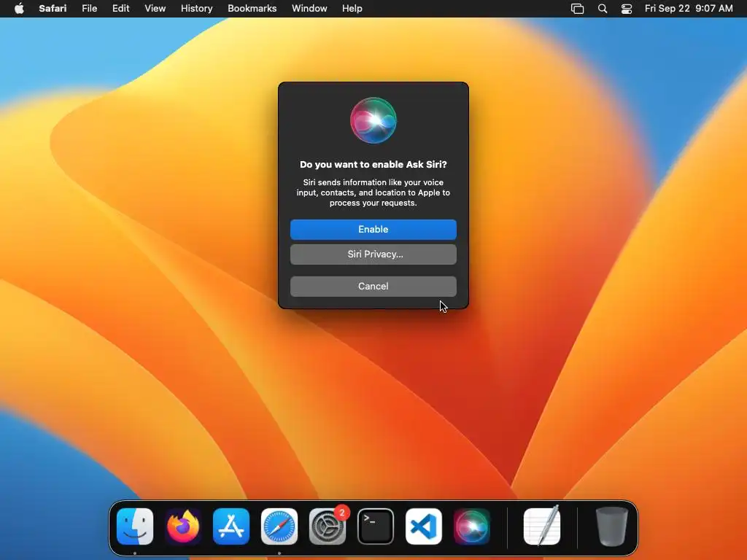This screenshot has height=560, width=747.
Task: Launch Firefox from the Dock
Action: (x=183, y=526)
